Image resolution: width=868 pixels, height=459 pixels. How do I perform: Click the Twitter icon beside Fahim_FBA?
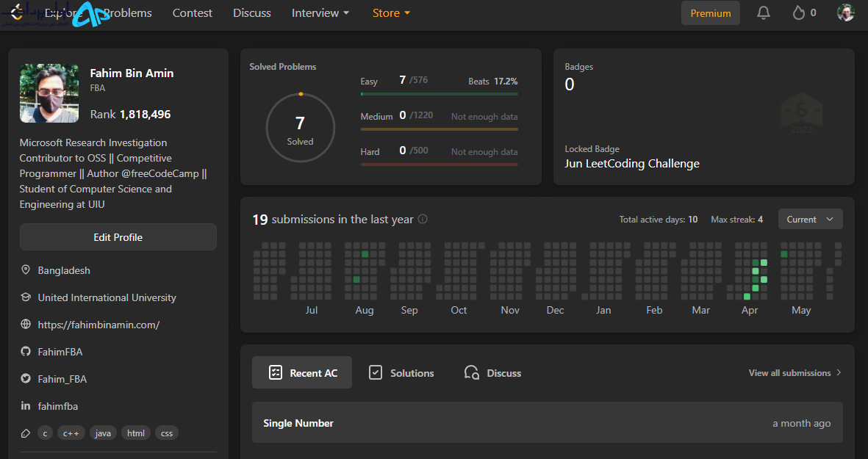click(26, 378)
